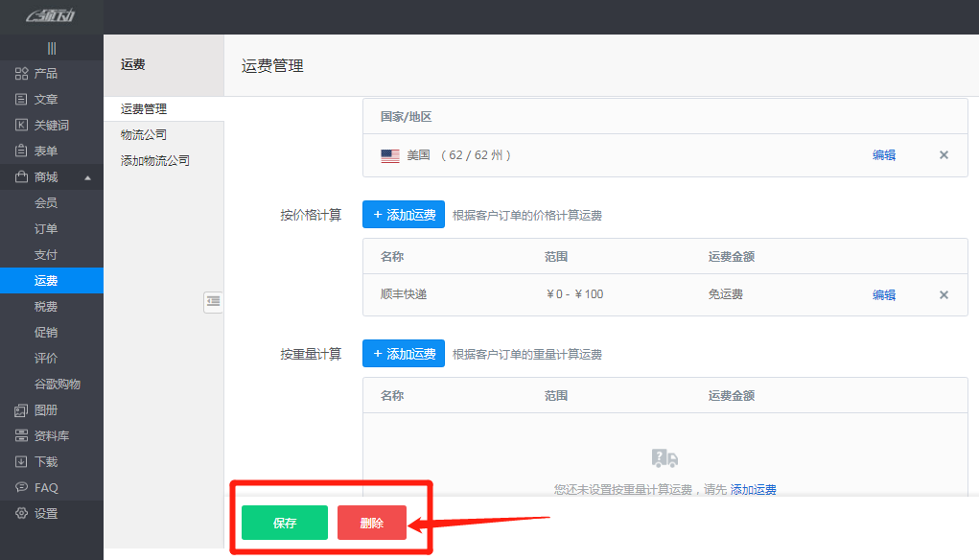Open the 产品 (Products) section in sidebar

tap(38, 73)
